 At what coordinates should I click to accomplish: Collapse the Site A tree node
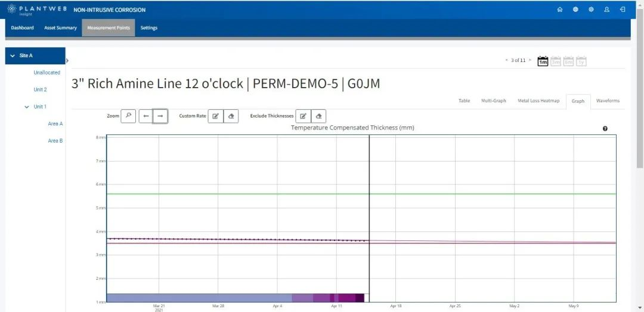(13, 55)
